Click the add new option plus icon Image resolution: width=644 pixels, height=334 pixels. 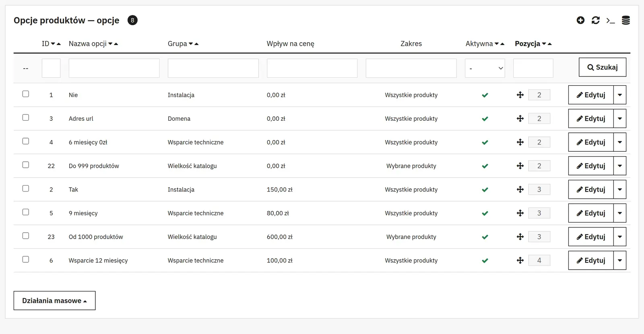(x=580, y=20)
